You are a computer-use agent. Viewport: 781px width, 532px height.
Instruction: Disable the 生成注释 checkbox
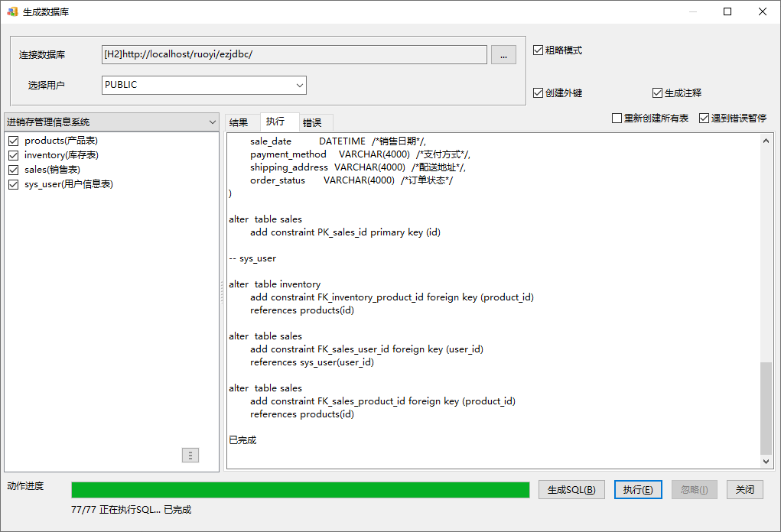(x=657, y=93)
